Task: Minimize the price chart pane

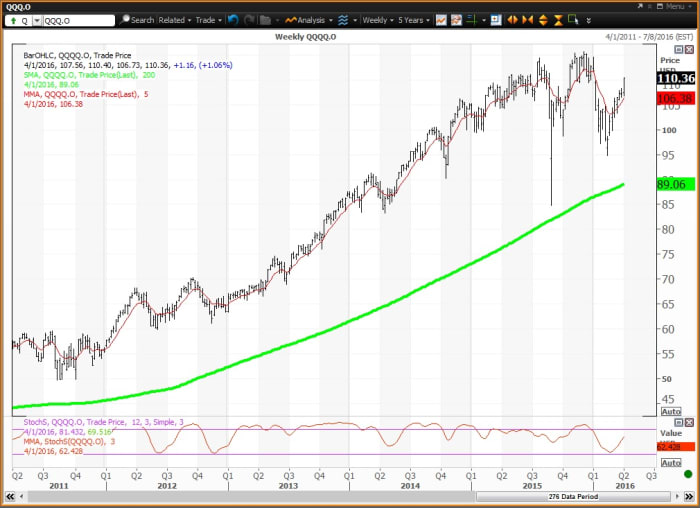Action: pos(679,49)
